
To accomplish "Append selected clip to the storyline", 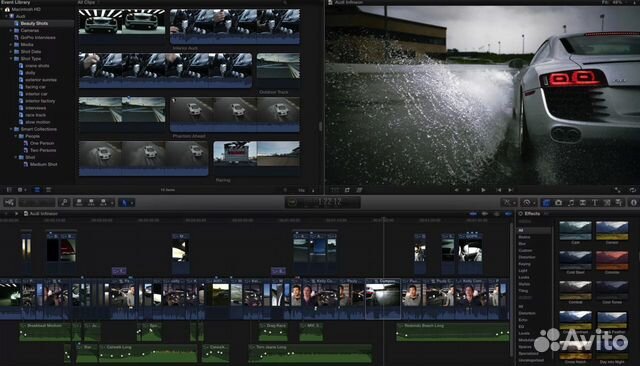I will 103,202.
